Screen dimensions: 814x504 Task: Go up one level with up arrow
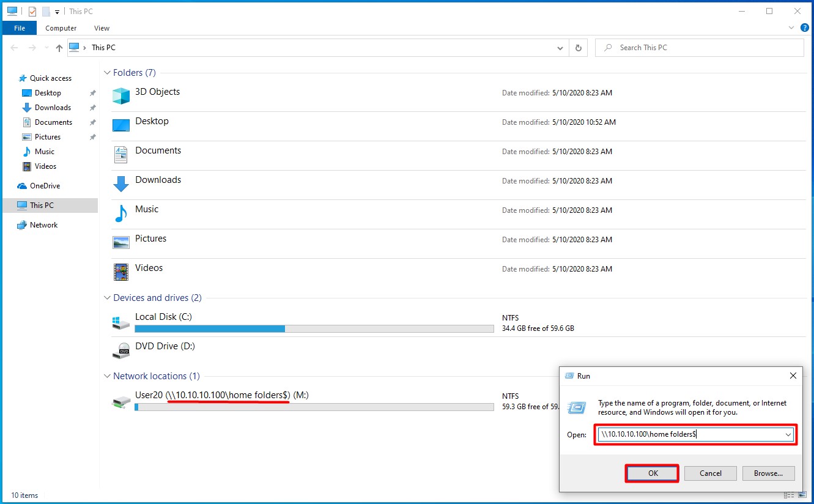(59, 48)
